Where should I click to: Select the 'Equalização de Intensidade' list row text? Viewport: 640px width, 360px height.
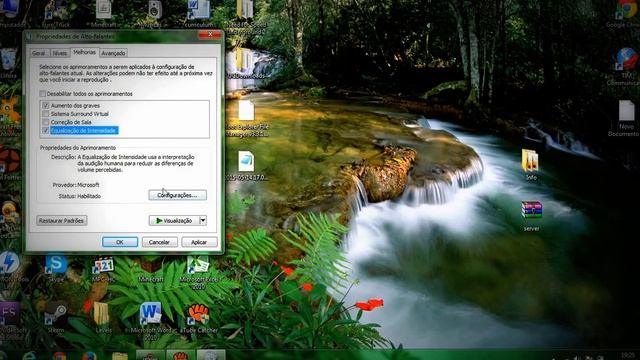coord(84,130)
